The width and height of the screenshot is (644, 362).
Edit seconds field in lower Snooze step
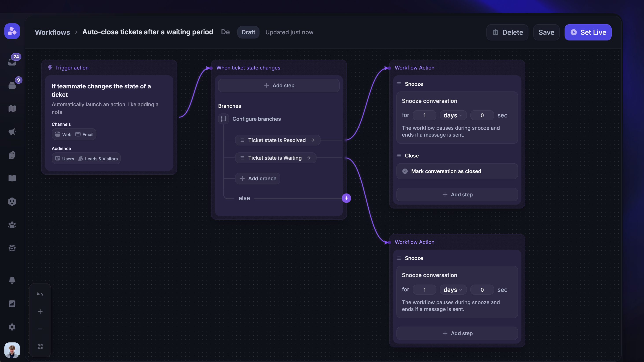(482, 290)
